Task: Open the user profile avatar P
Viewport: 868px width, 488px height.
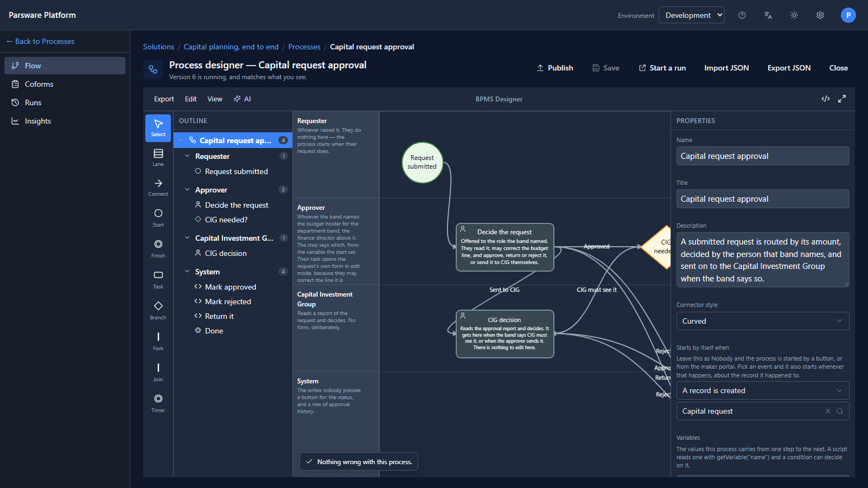Action: [848, 15]
